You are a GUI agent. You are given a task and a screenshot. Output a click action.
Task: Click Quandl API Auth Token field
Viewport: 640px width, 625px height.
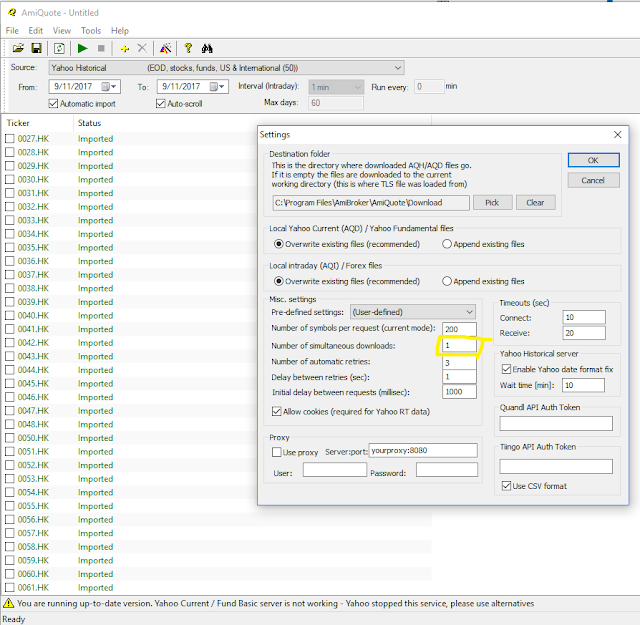(556, 423)
